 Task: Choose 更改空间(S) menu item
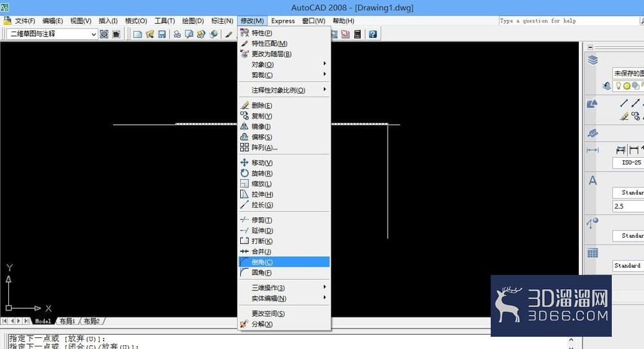click(284, 314)
